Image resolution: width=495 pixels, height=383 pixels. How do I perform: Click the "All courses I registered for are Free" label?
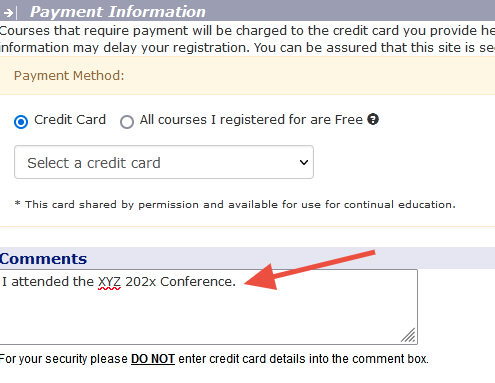click(x=251, y=120)
